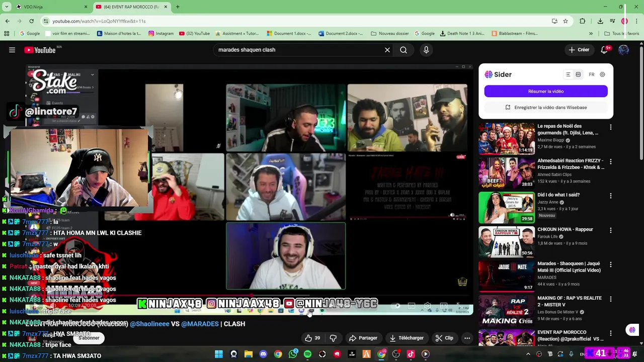644x362 pixels.
Task: Open the Chrome three-dot menu
Action: click(636, 21)
